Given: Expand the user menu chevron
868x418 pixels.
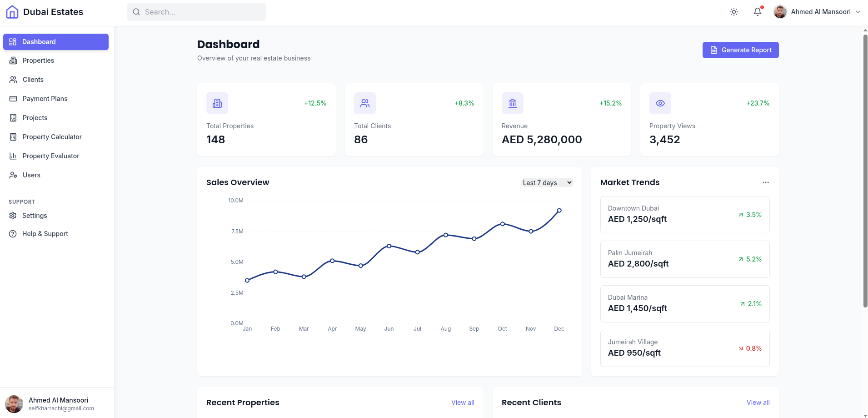Looking at the screenshot, I should click(858, 12).
